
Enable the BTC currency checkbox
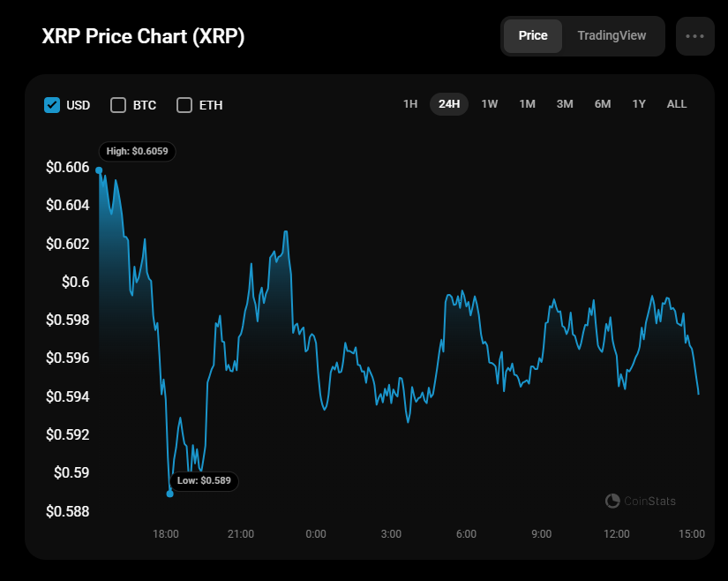(118, 105)
